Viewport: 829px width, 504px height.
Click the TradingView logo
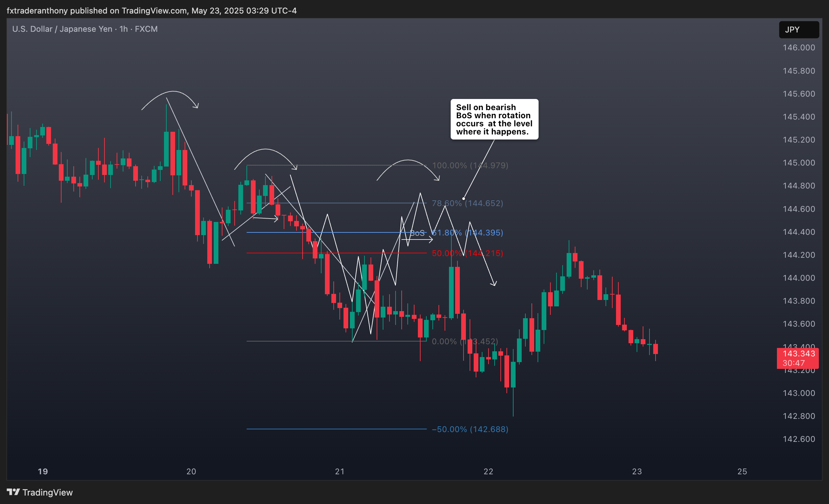40,493
